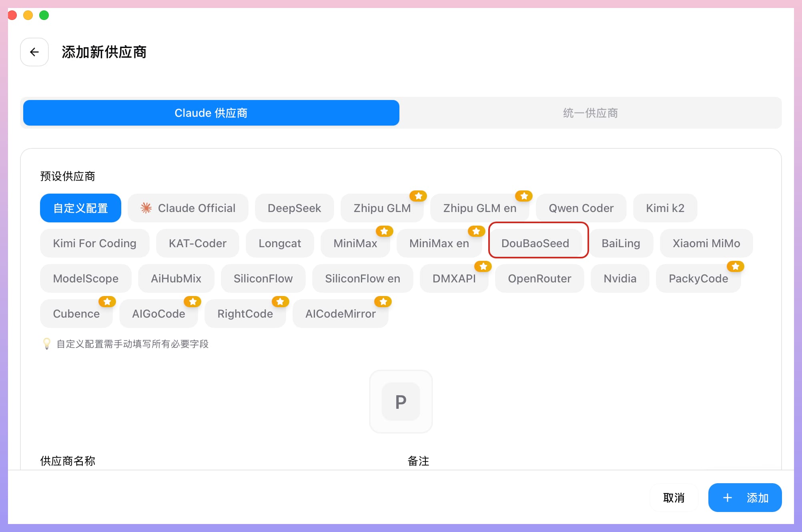Click the 预设供应商 section heading

(68, 176)
